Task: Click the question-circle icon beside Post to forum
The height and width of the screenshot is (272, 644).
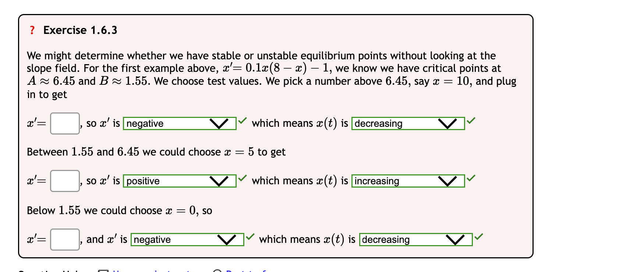Action: [x=217, y=271]
